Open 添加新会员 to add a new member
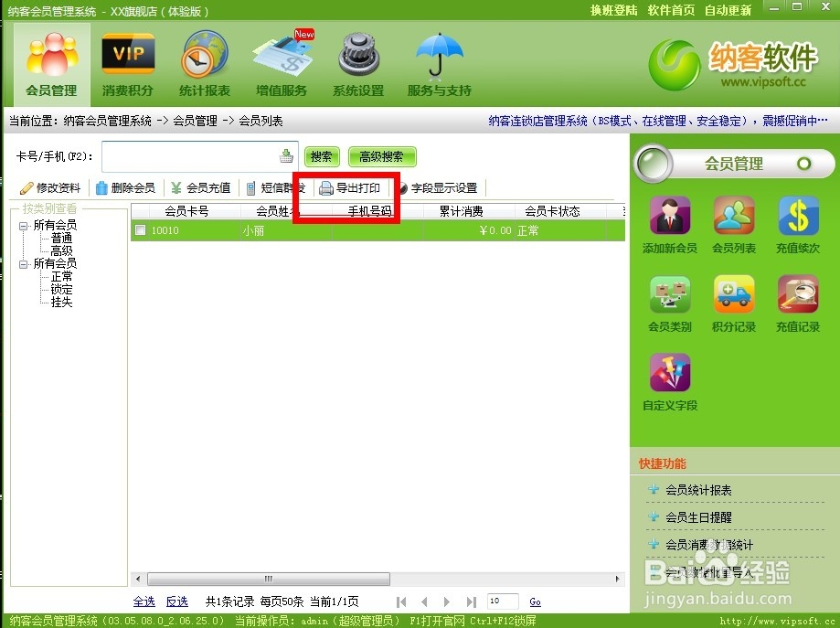The image size is (840, 628). point(668,226)
